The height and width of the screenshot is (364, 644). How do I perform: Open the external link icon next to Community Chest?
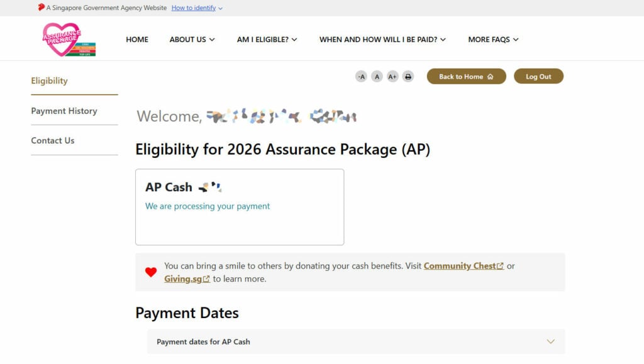pos(501,266)
